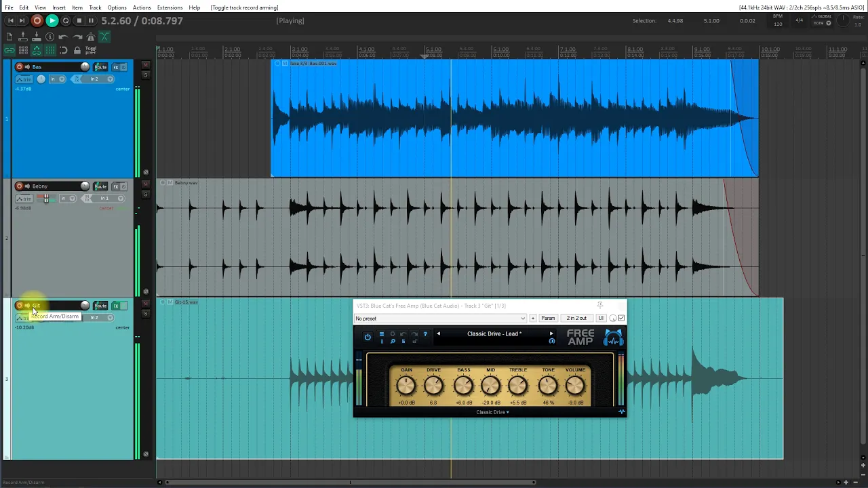The height and width of the screenshot is (488, 868).
Task: Solo the Bebny track
Action: point(146,194)
